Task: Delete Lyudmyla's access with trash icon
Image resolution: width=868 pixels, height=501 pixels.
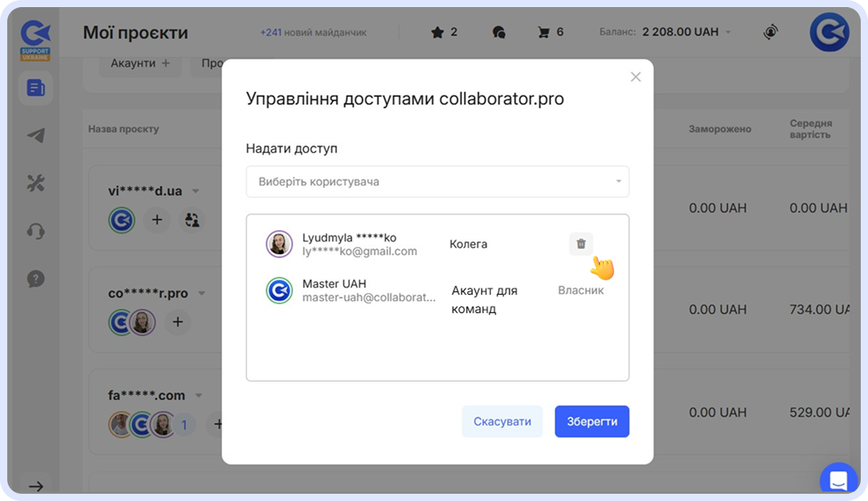Action: point(581,244)
